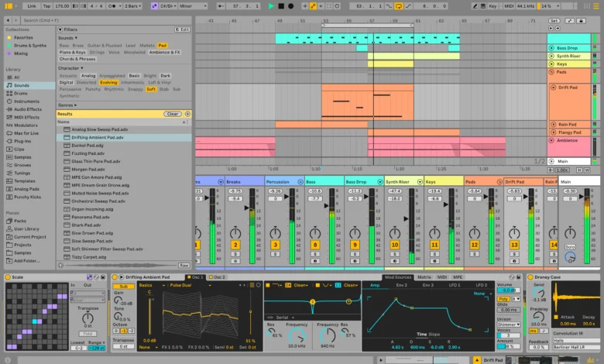Open the Minor scale dropdown
604x364 pixels.
193,6
